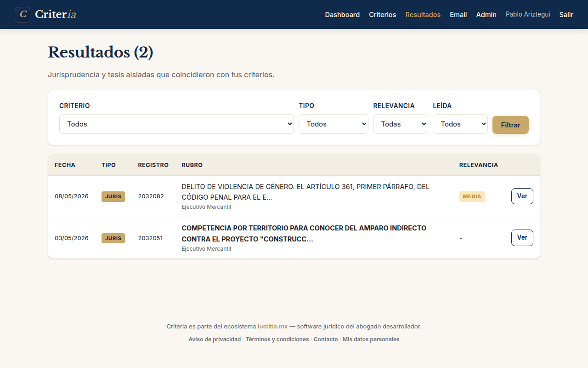
Task: Click rubro COMPETENCIA POR TERRITORIO
Action: (304, 234)
